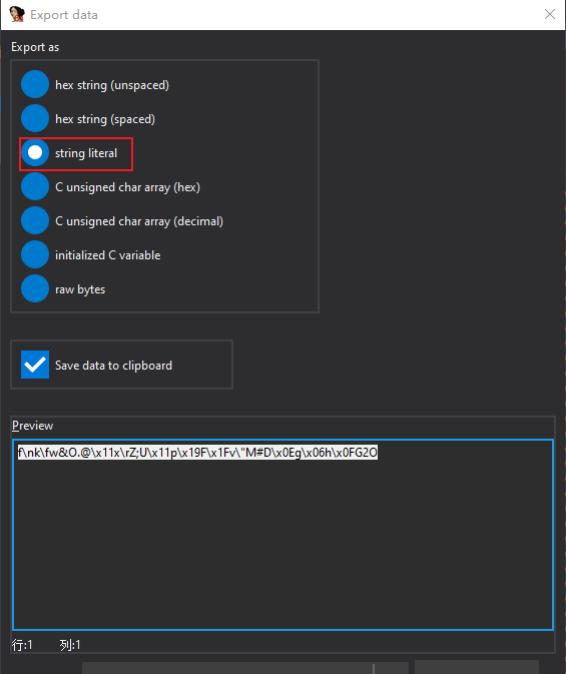
Task: Close the Export data dialog
Action: coord(550,14)
